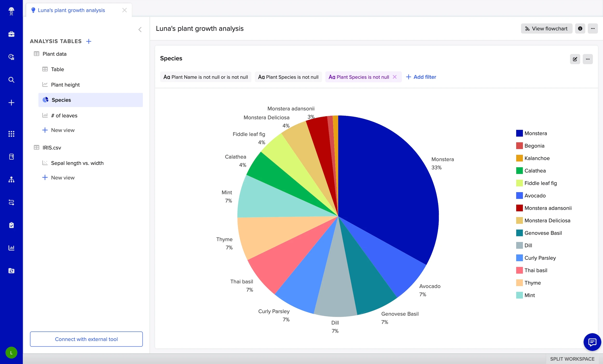Open the search magnifier in sidebar
Viewport: 603px width, 364px height.
click(x=11, y=80)
